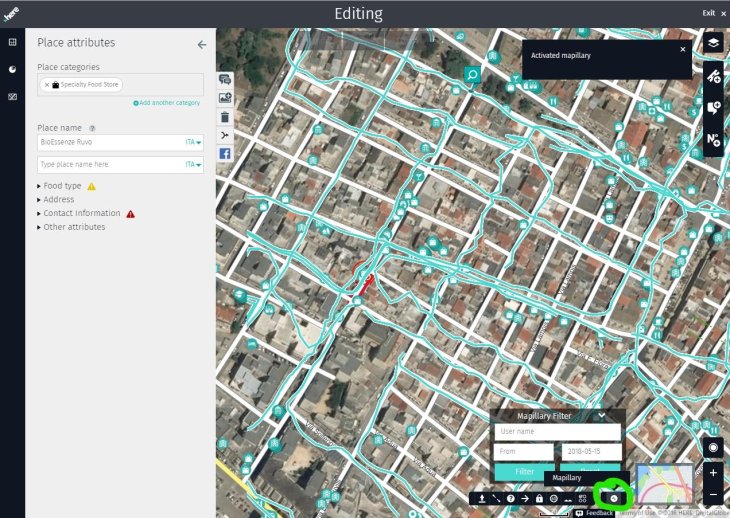The width and height of the screenshot is (730, 518).
Task: Open the map layers button
Action: point(713,43)
